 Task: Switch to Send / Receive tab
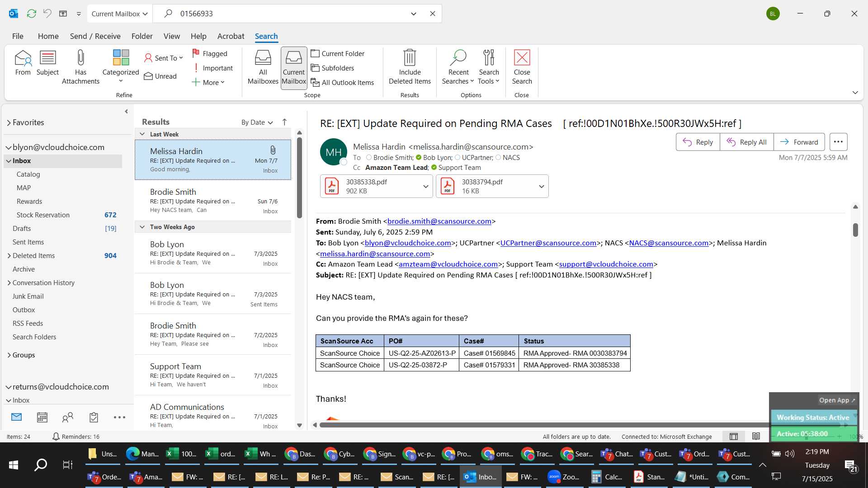95,36
